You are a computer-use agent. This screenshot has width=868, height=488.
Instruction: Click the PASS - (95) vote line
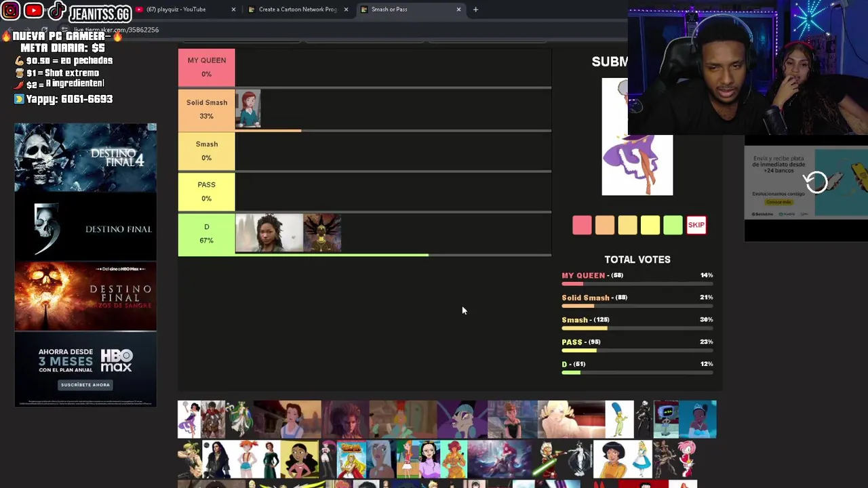pos(637,346)
